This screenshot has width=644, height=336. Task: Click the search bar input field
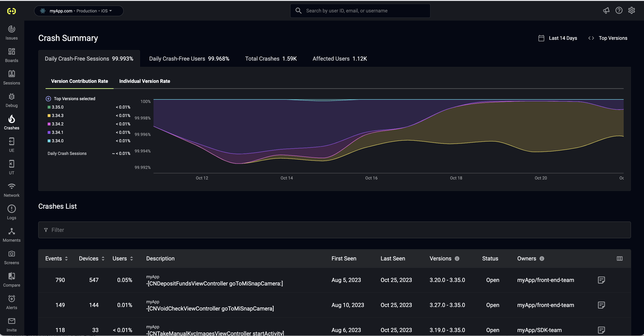(x=360, y=11)
